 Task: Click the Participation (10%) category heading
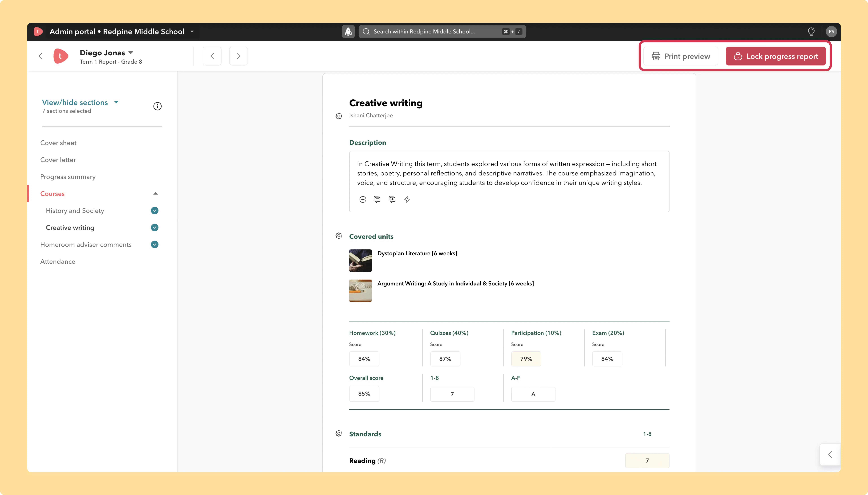[536, 333]
